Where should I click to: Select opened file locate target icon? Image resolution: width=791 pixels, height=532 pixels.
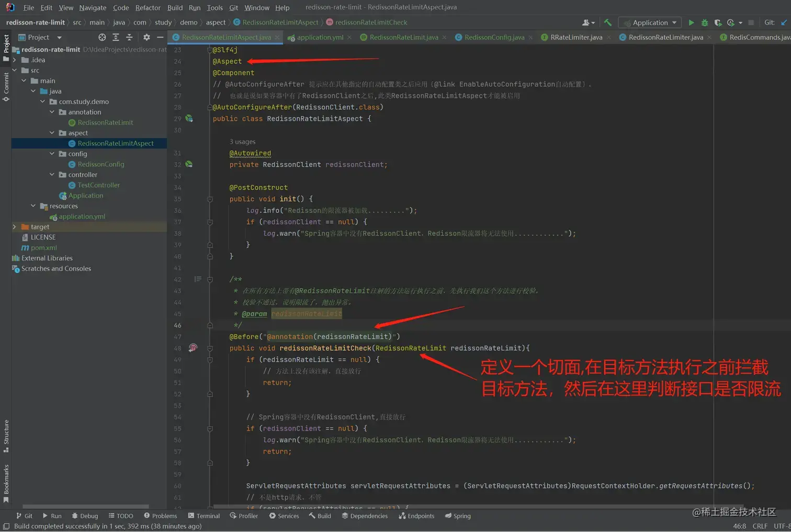click(102, 37)
